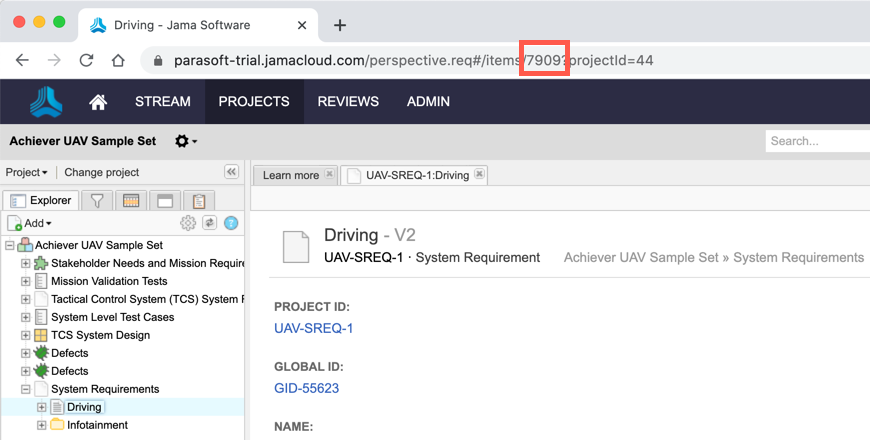Viewport: 870px width, 440px height.
Task: Select System Requirements in tree
Action: tap(105, 389)
